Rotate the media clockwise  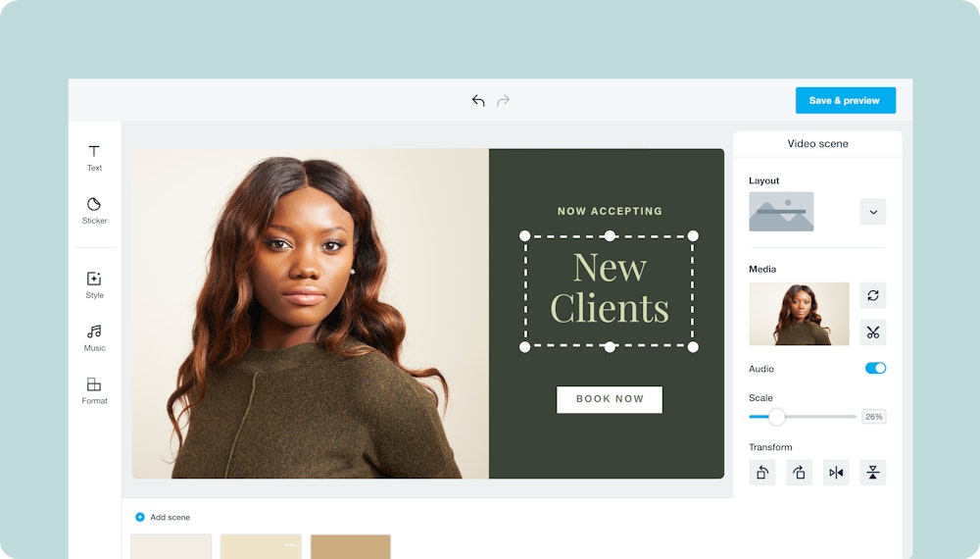pyautogui.click(x=799, y=473)
